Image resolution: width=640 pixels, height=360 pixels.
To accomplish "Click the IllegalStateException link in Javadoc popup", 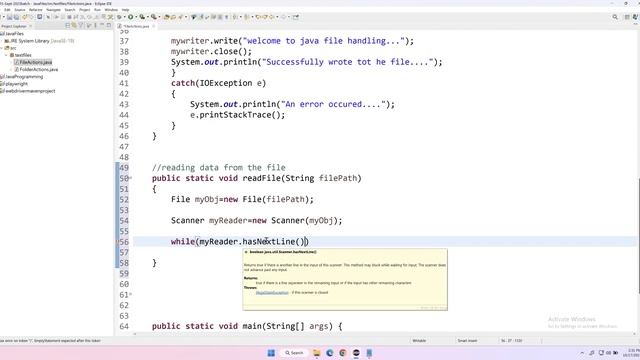I will tap(272, 293).
